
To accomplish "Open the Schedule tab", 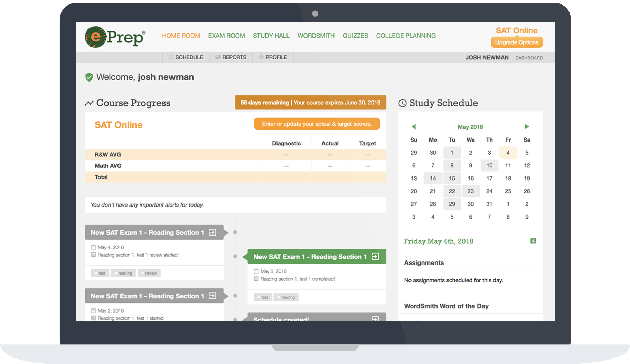I will coord(186,57).
